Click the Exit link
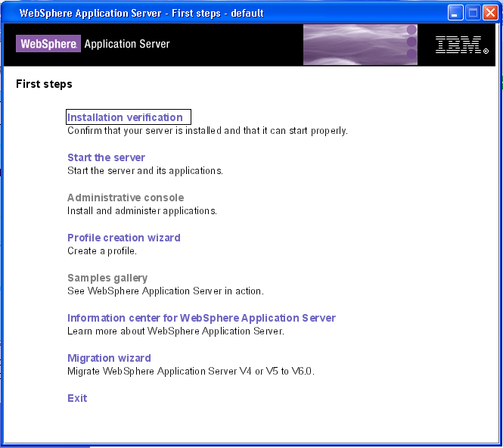Viewport: 503px width, 448px height. pos(77,398)
